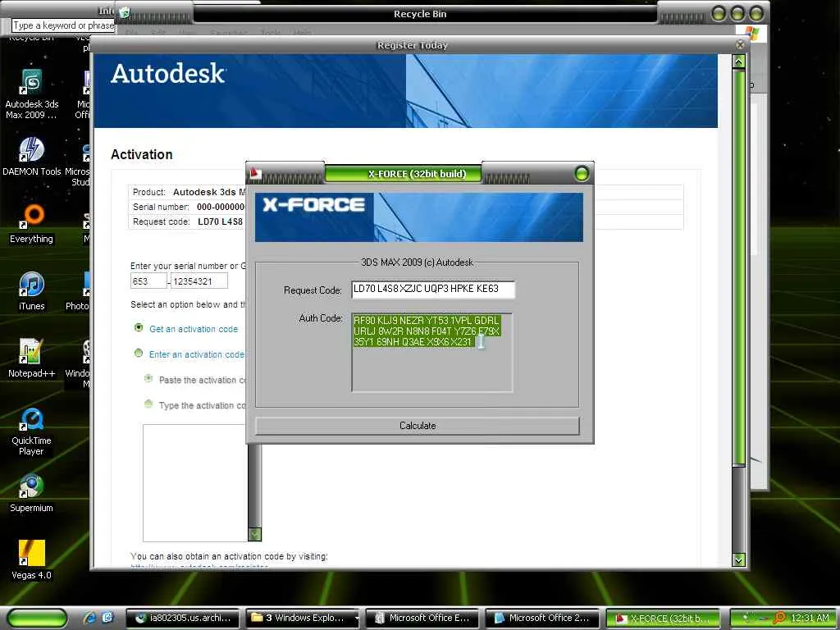Launch the DAEMON Tools desktop icon

32,156
